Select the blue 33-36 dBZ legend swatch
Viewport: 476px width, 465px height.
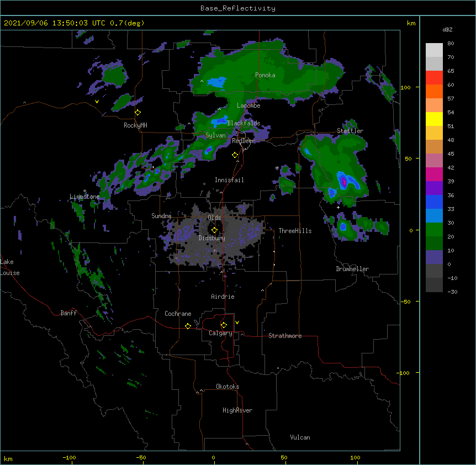pyautogui.click(x=434, y=202)
